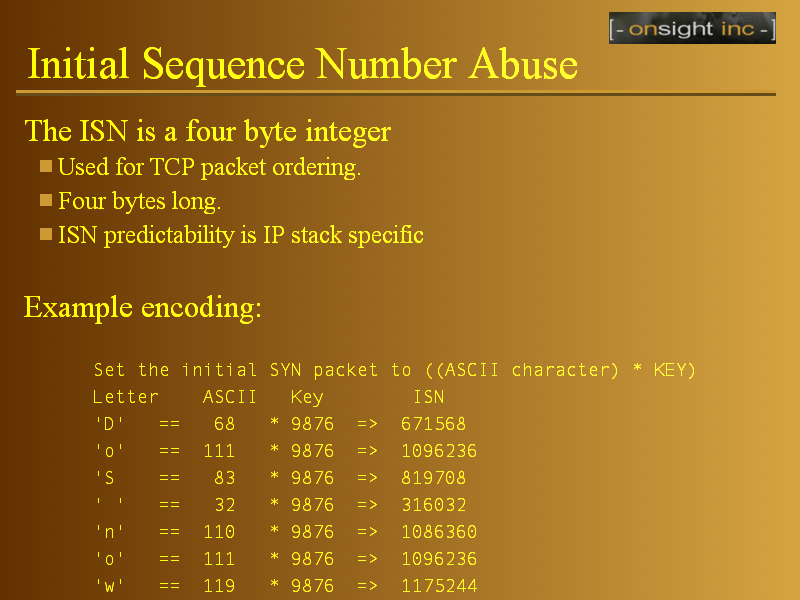
Task: Click the ISN value 316032
Action: click(x=434, y=505)
